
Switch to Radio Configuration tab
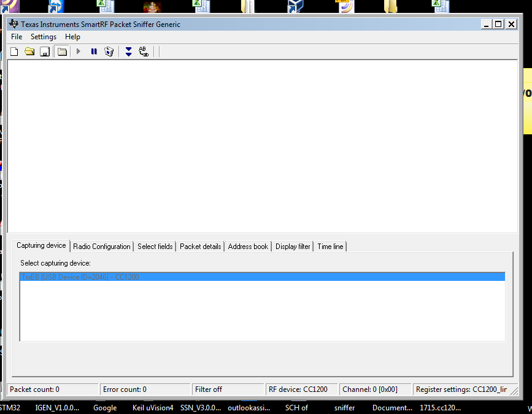[102, 247]
